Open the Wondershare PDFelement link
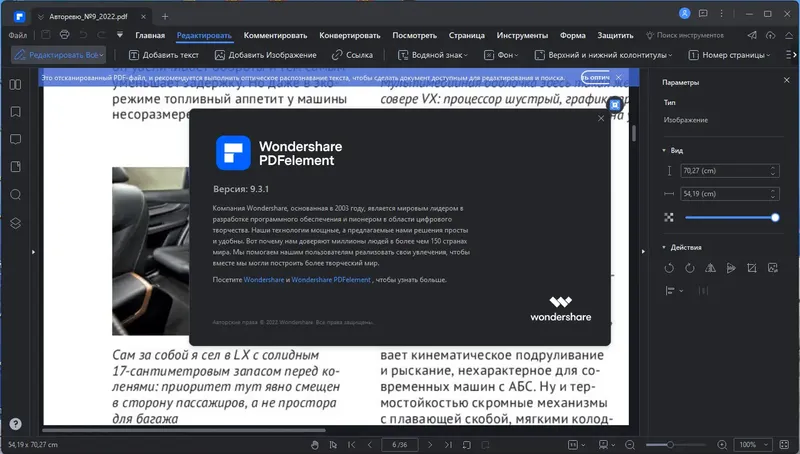800x454 pixels. point(331,280)
